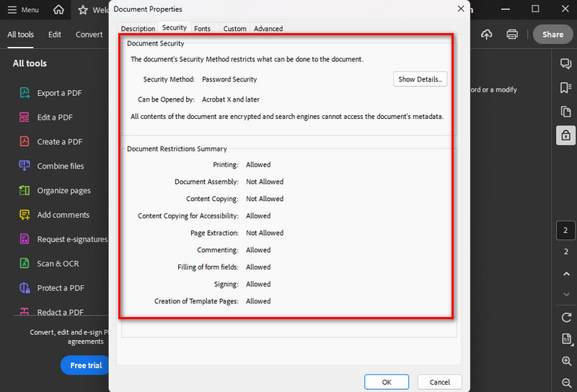This screenshot has width=577, height=392.
Task: Zoom in using the magnifier plus icon
Action: click(x=565, y=362)
